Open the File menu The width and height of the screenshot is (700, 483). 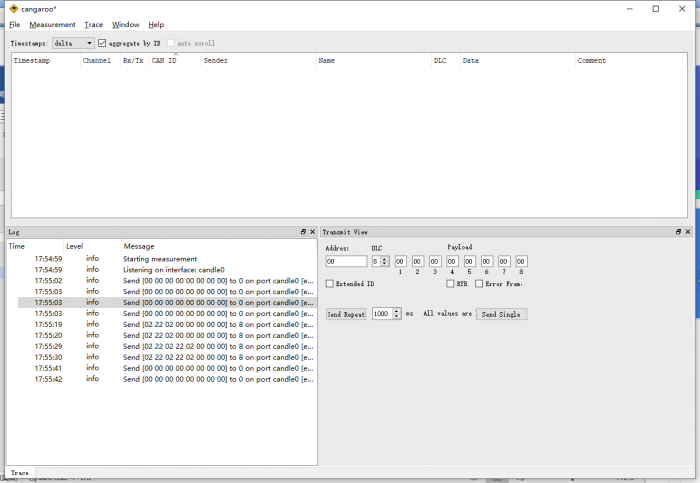14,25
